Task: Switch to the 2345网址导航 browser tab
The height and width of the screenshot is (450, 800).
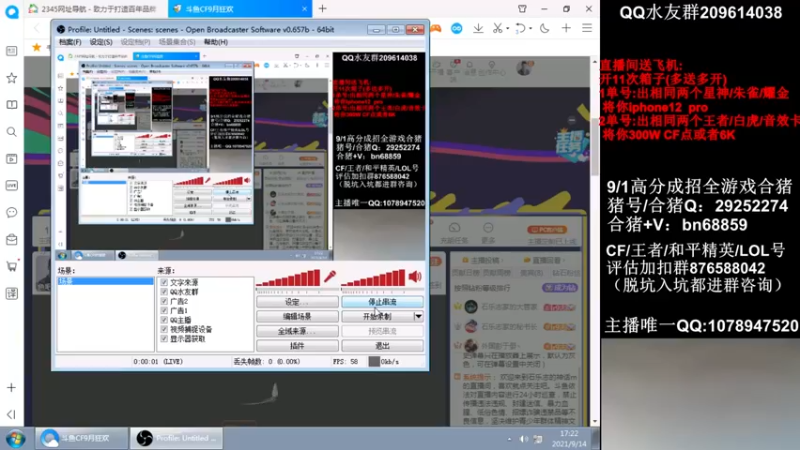Action: [94, 9]
